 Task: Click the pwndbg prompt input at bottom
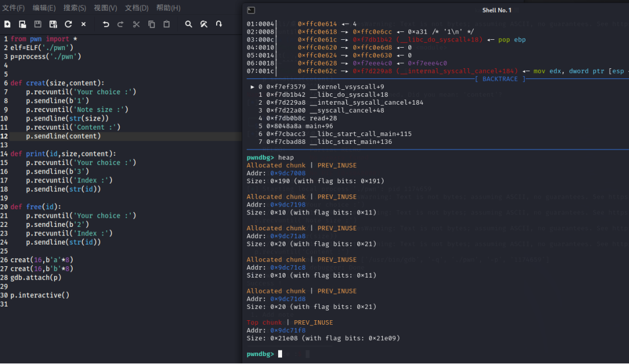(x=280, y=354)
